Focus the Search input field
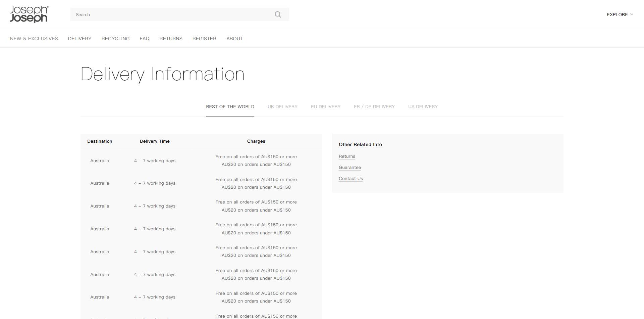 point(179,14)
